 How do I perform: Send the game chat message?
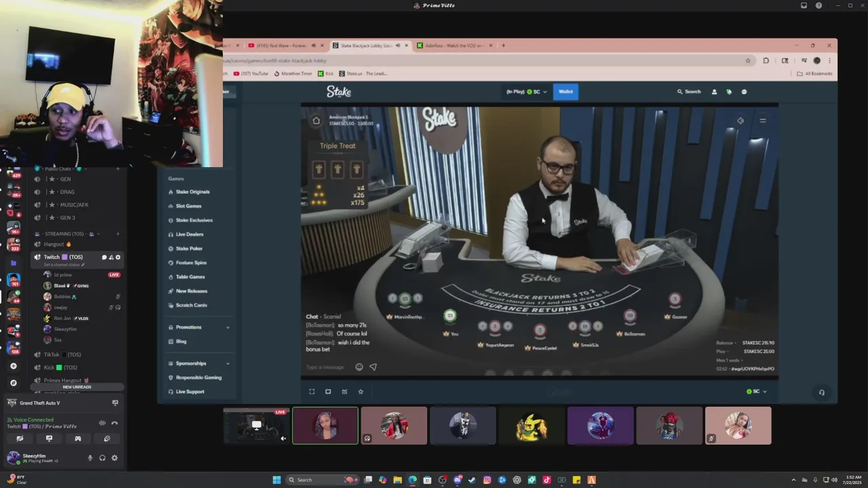point(373,367)
